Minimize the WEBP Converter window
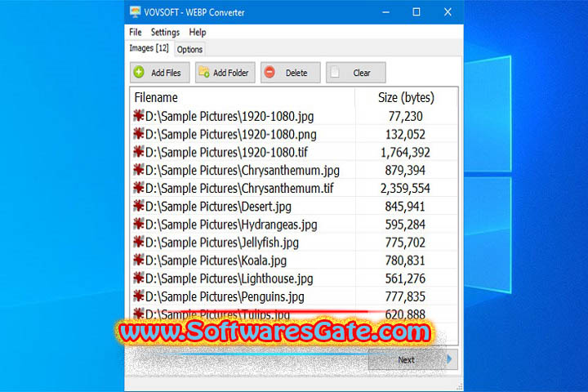 [x=385, y=12]
